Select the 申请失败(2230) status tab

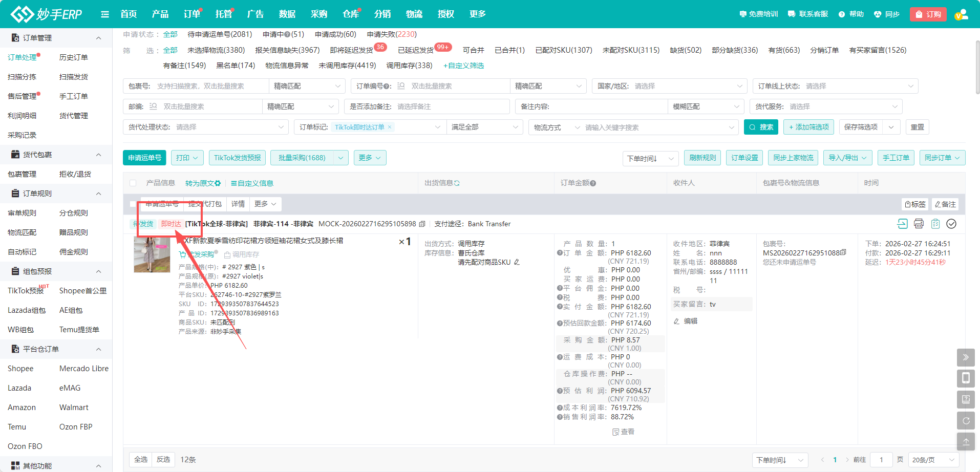point(392,34)
